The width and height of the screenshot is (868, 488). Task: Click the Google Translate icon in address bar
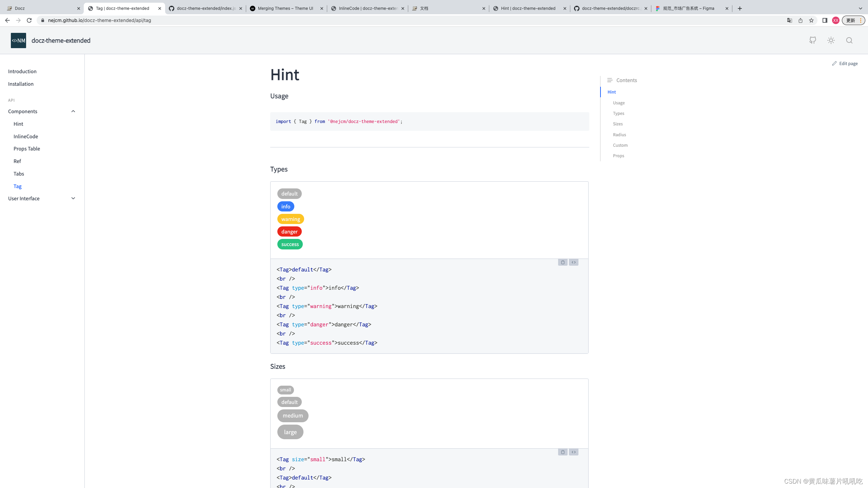click(x=789, y=20)
